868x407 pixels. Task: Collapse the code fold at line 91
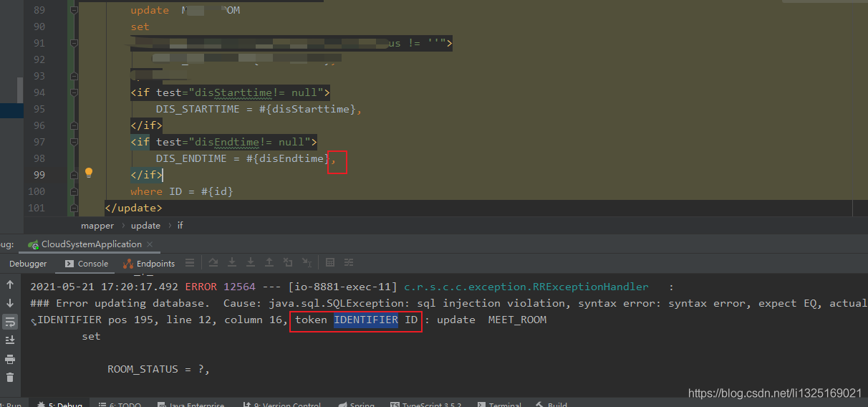(74, 44)
